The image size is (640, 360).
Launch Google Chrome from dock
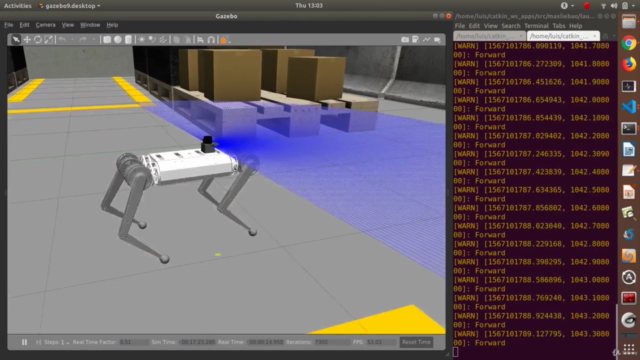pyautogui.click(x=629, y=43)
